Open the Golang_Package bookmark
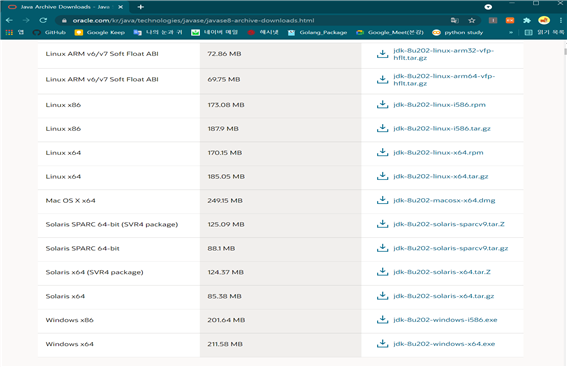 [317, 33]
